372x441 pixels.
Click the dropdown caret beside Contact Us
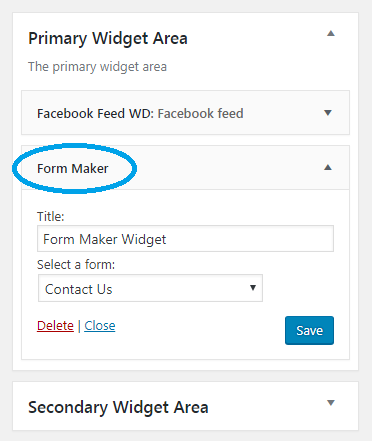[x=253, y=288]
